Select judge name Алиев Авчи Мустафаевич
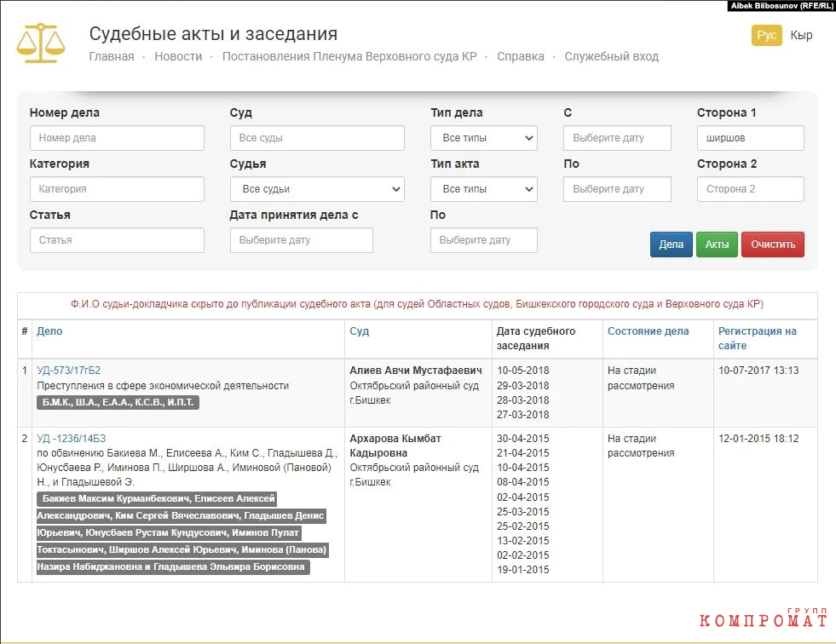 [x=416, y=371]
